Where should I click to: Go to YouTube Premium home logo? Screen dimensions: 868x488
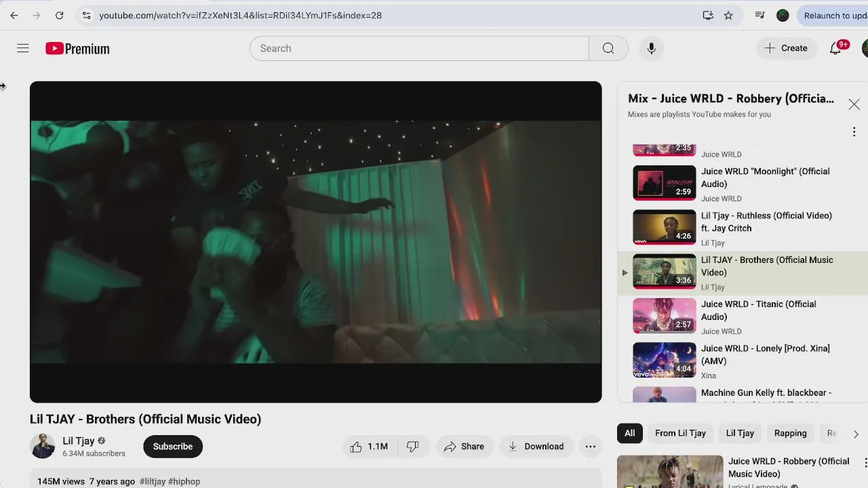(x=77, y=48)
